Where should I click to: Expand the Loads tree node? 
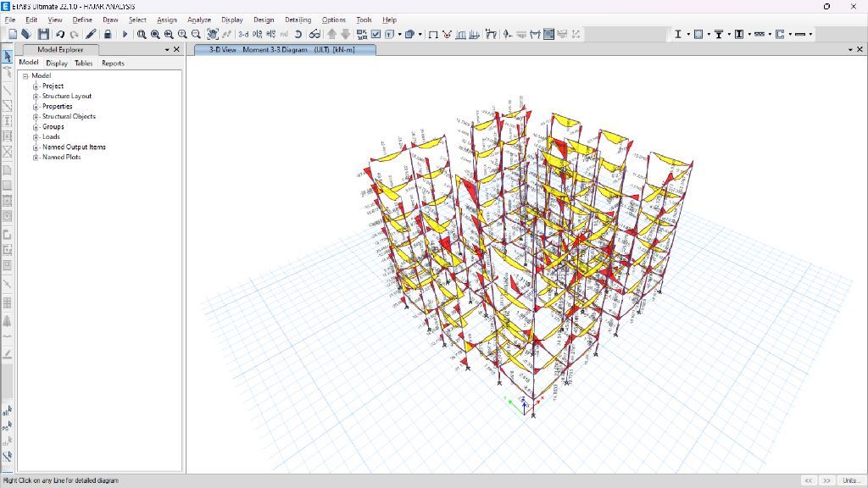tap(36, 137)
